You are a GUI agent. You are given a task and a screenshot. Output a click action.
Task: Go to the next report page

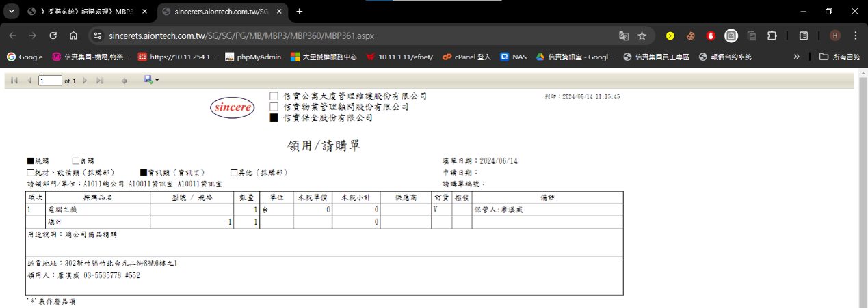pos(85,81)
